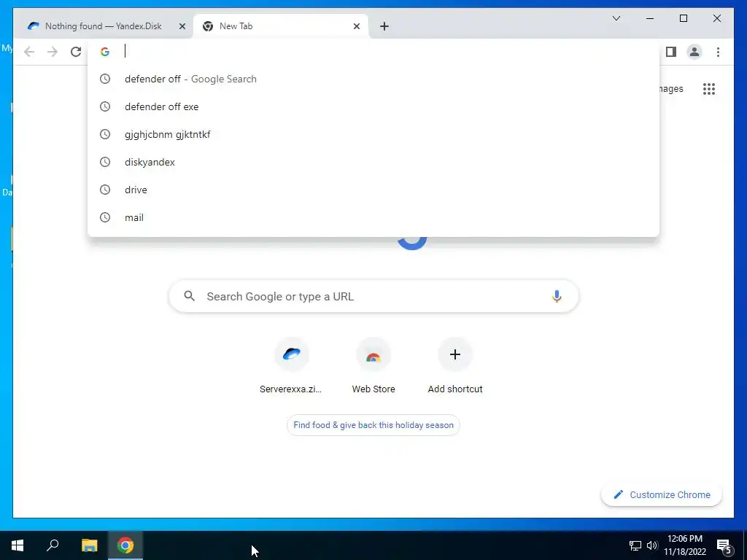Close the New Tab tab
The width and height of the screenshot is (747, 560).
pyautogui.click(x=356, y=26)
